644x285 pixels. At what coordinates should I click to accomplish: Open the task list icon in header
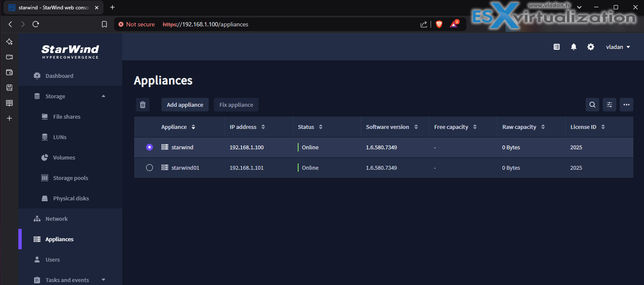pyautogui.click(x=557, y=47)
